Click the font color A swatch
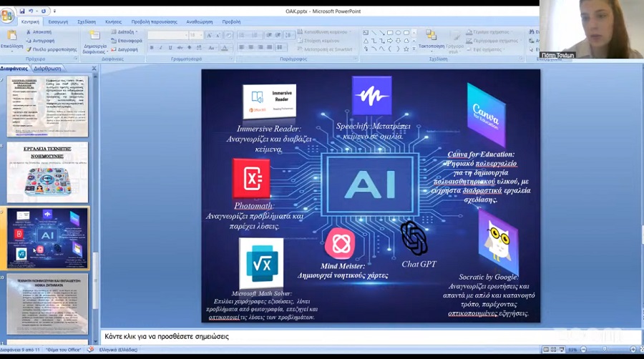Screen dimensions: 644x359 click(x=225, y=48)
